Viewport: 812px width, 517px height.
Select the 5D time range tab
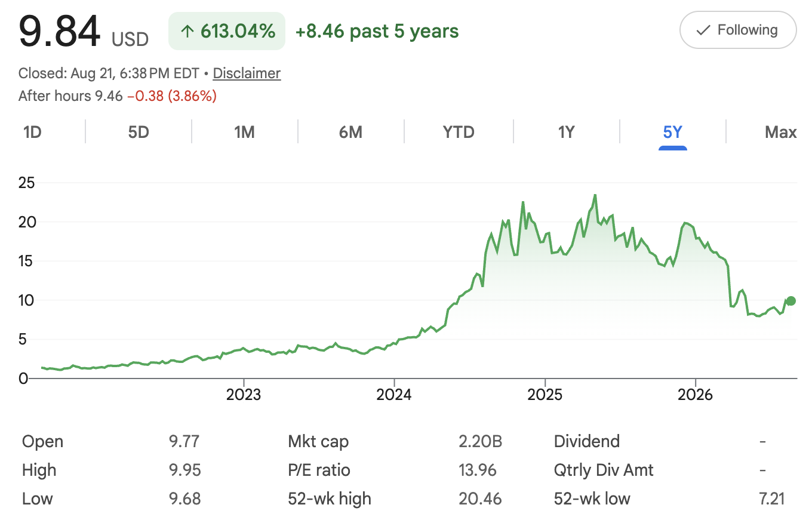[x=139, y=132]
